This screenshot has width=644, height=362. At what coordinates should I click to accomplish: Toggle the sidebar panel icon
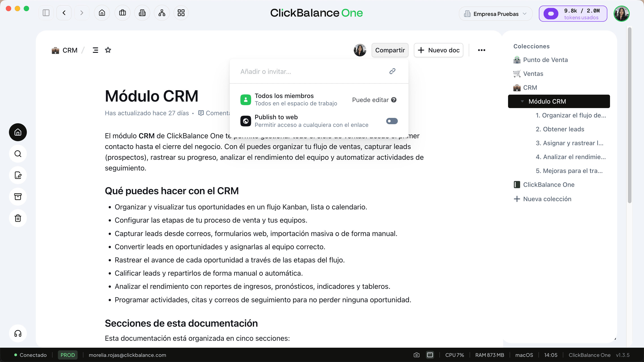click(46, 13)
